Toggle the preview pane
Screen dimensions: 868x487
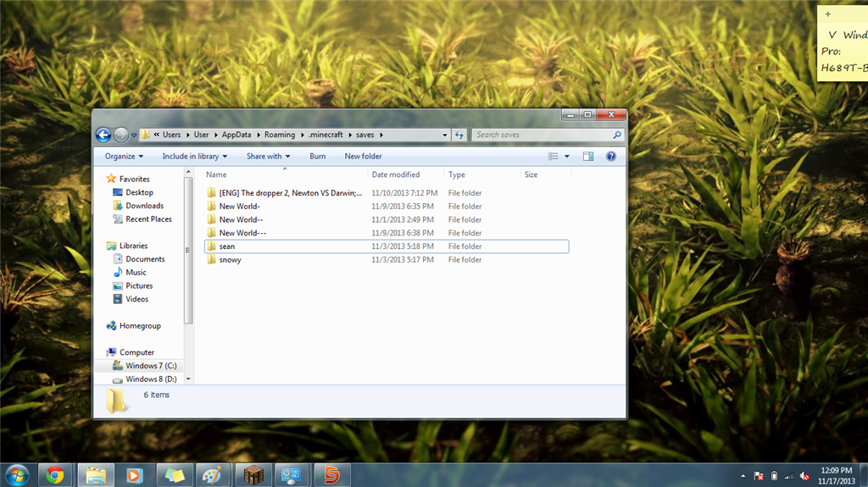tap(588, 156)
